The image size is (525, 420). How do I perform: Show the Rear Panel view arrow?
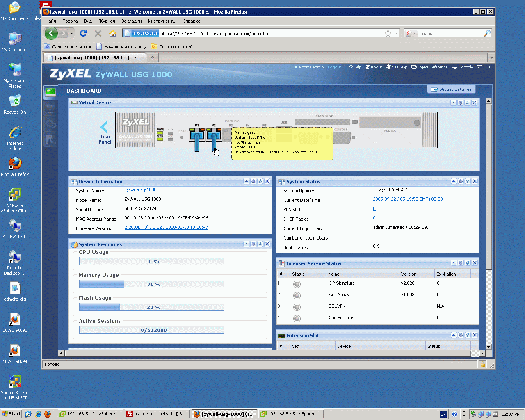click(104, 127)
